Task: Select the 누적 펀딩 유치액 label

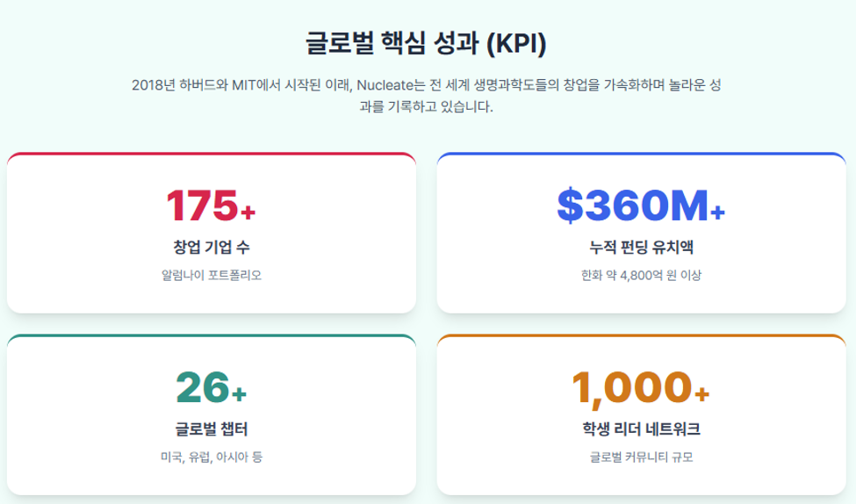Action: point(641,247)
